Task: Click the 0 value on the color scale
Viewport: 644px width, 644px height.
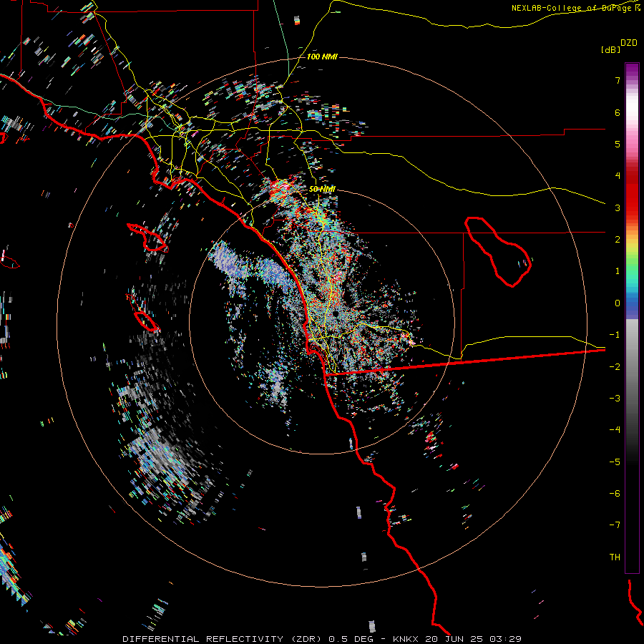Action: (618, 303)
